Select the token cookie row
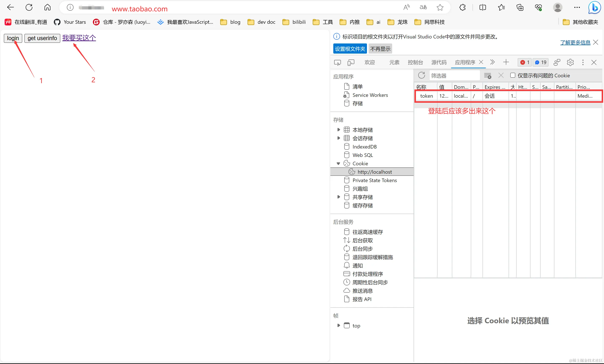 [427, 96]
